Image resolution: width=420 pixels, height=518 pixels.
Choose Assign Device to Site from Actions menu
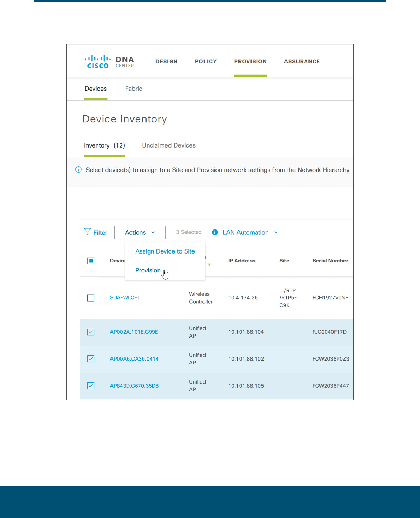pyautogui.click(x=165, y=251)
